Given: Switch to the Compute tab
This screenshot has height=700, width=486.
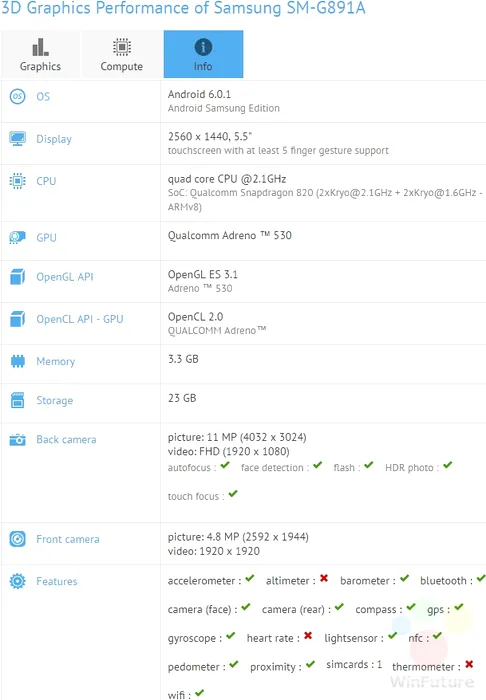Looking at the screenshot, I should [x=121, y=54].
